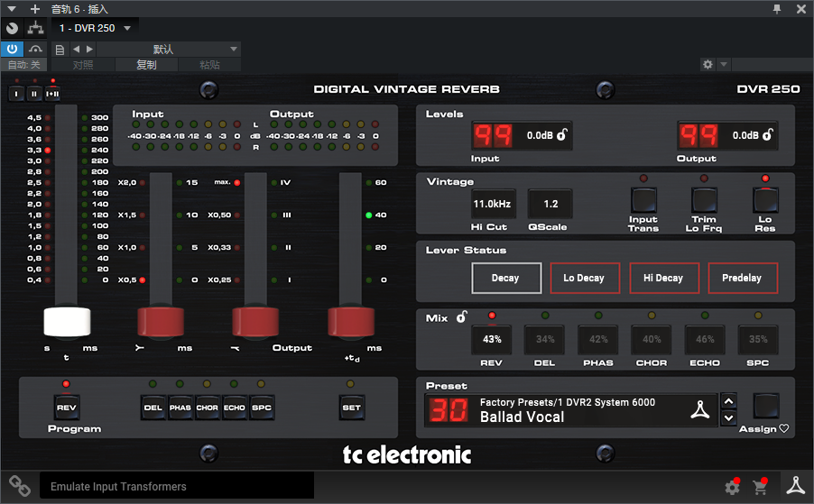Click the plugin power bypass icon

tap(13, 49)
